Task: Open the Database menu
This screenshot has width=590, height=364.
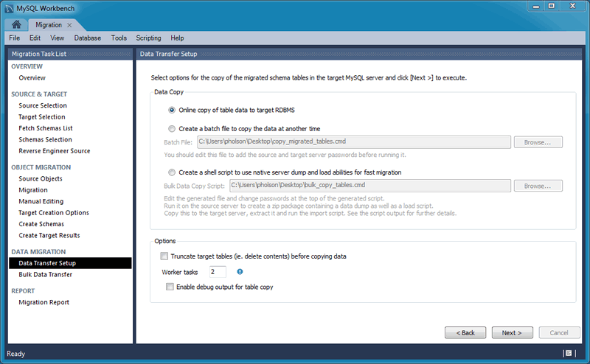Action: (x=88, y=38)
